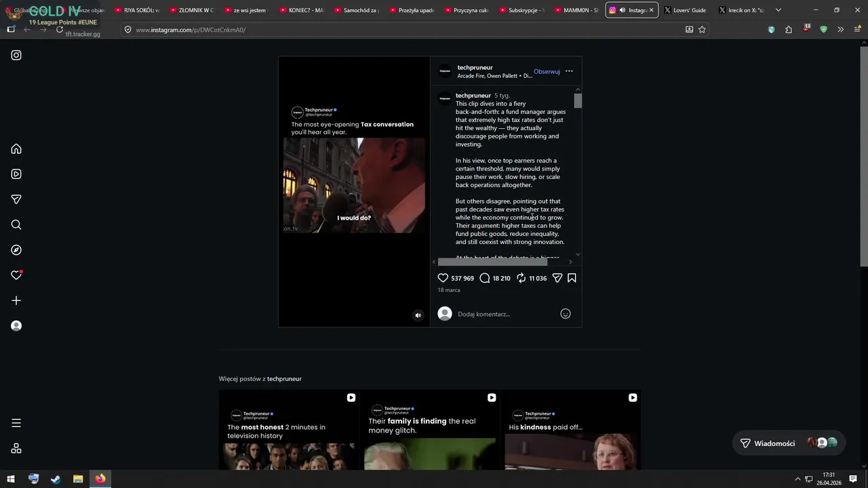Open comments bubble icon under post
Image resolution: width=868 pixels, height=488 pixels.
(x=485, y=278)
